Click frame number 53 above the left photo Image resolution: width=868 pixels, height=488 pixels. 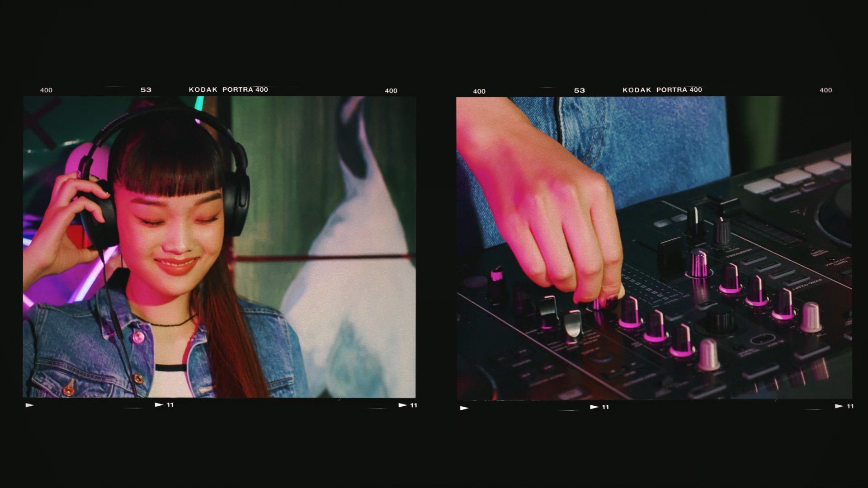point(146,90)
